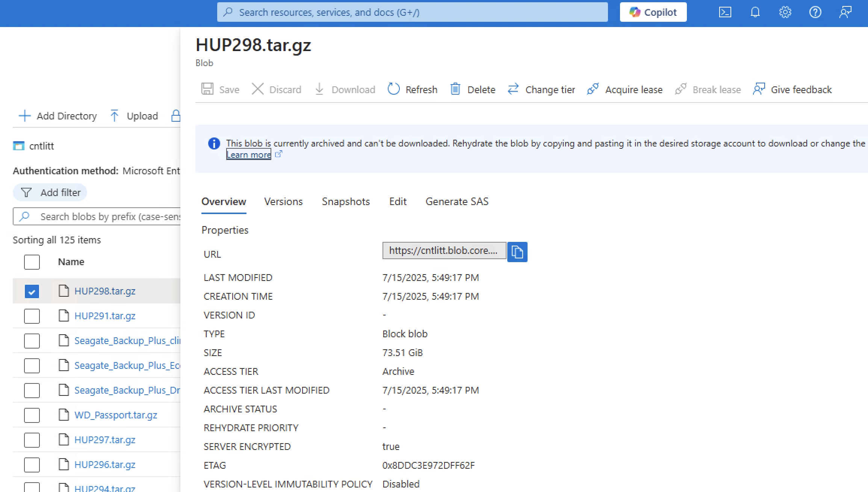The image size is (868, 492).
Task: Switch to the Versions tab
Action: [283, 202]
